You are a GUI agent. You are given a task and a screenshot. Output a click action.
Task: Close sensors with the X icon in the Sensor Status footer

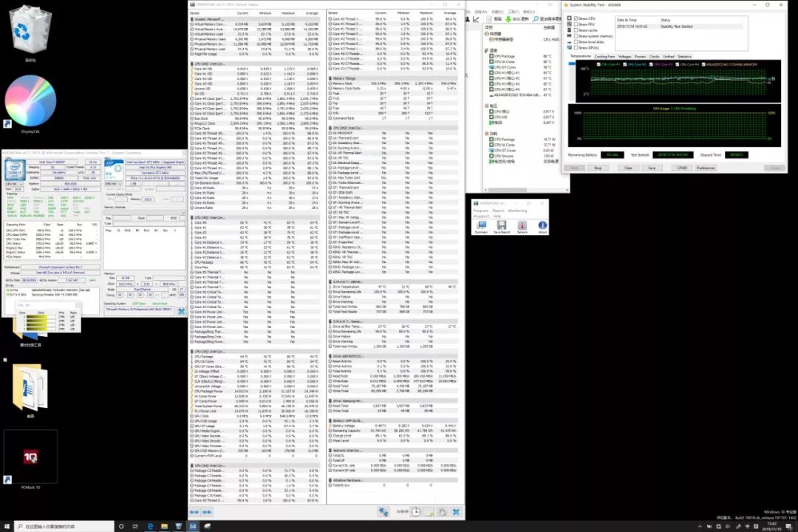pos(456,512)
